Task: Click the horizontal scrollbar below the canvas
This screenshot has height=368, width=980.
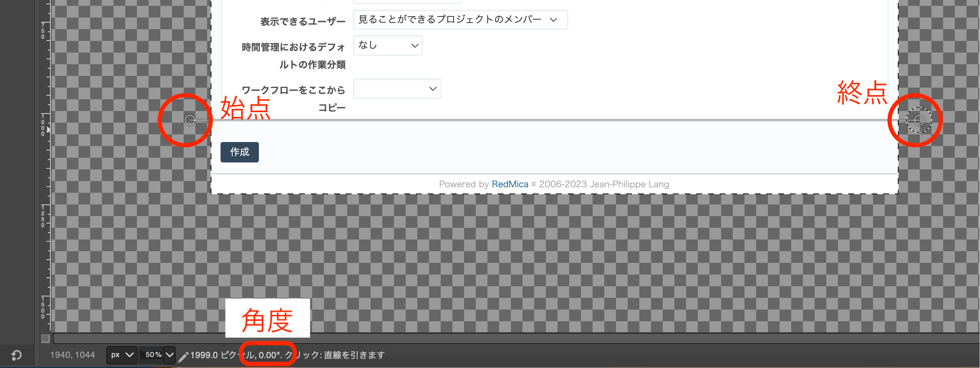Action: pyautogui.click(x=514, y=338)
